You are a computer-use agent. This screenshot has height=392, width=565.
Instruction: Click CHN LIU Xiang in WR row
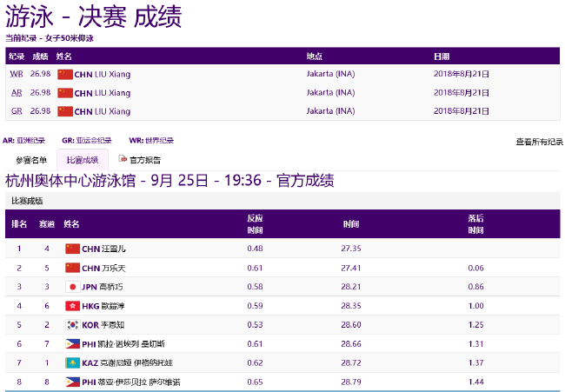click(x=103, y=74)
